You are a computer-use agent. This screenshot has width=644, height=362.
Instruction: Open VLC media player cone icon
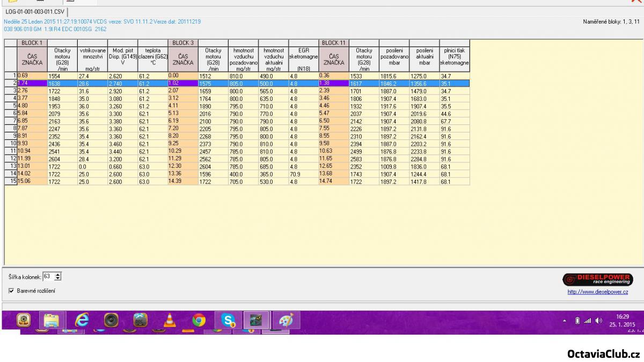170,320
